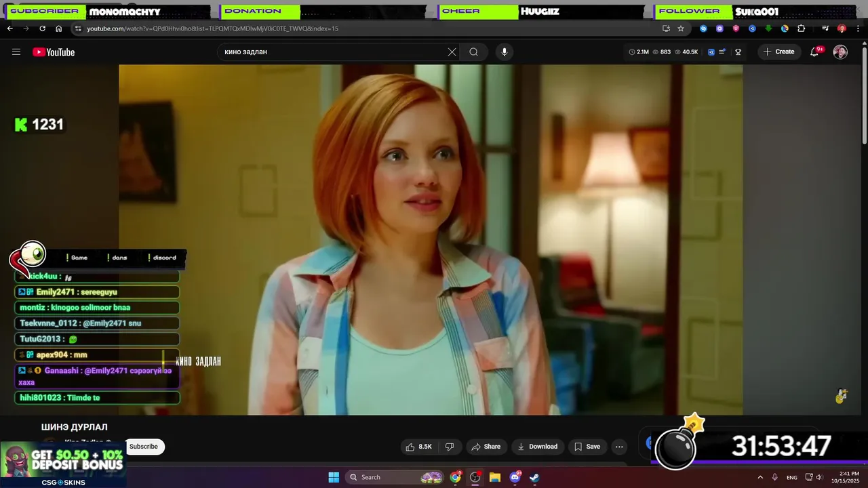Open the pink shield U extension
The height and width of the screenshot is (488, 868).
tap(736, 28)
